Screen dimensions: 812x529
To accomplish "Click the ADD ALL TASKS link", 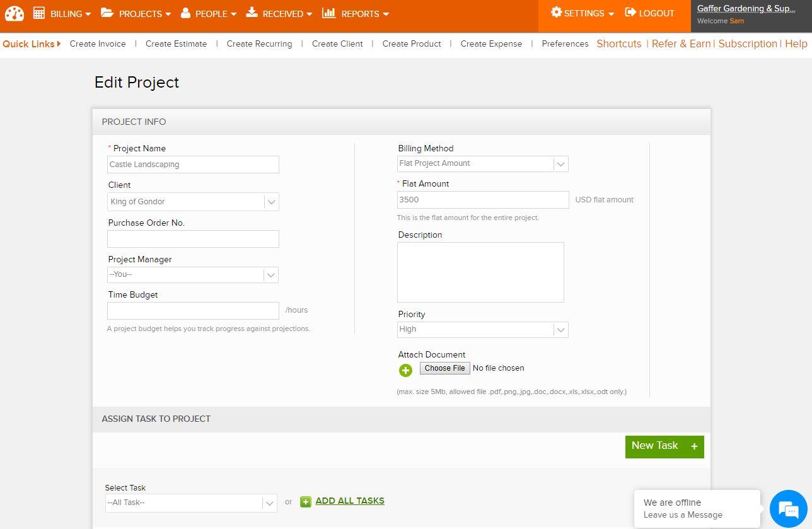I will [x=350, y=501].
